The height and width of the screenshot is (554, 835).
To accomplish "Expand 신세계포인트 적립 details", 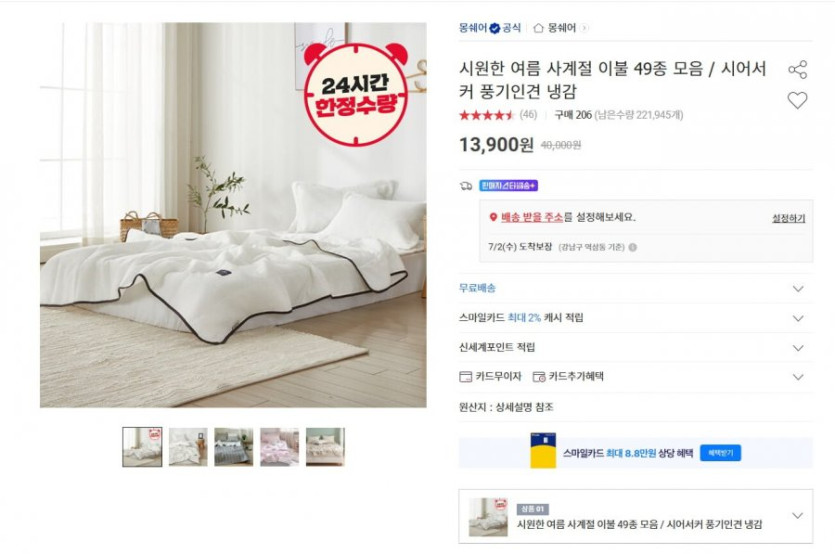I will (635, 347).
